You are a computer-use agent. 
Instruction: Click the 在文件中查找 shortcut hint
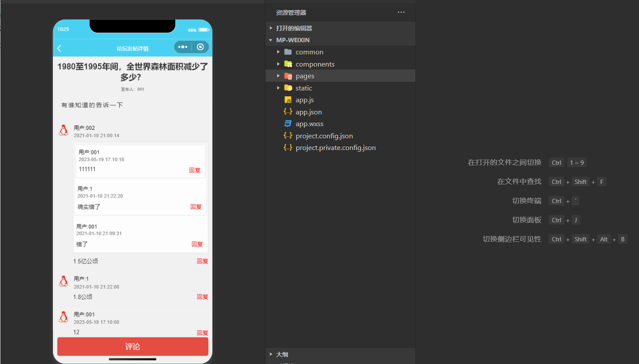coord(519,181)
